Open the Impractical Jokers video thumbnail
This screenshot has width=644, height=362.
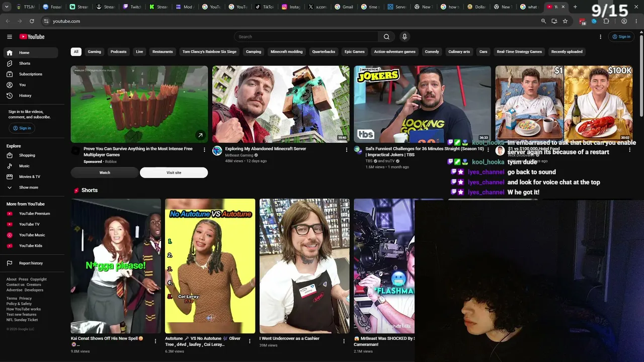(422, 104)
